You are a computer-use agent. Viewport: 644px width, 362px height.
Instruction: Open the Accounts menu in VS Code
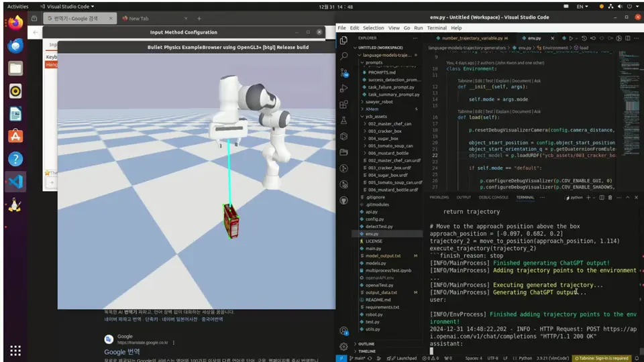pyautogui.click(x=343, y=330)
